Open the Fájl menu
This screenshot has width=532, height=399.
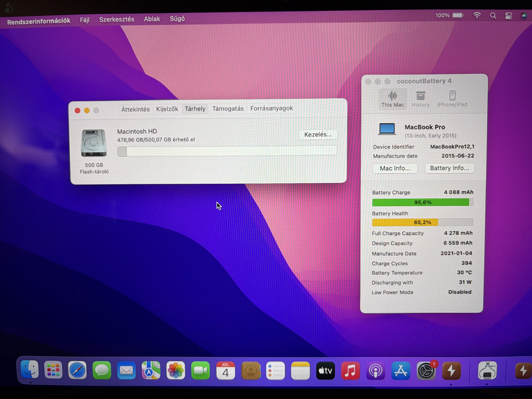tap(85, 20)
